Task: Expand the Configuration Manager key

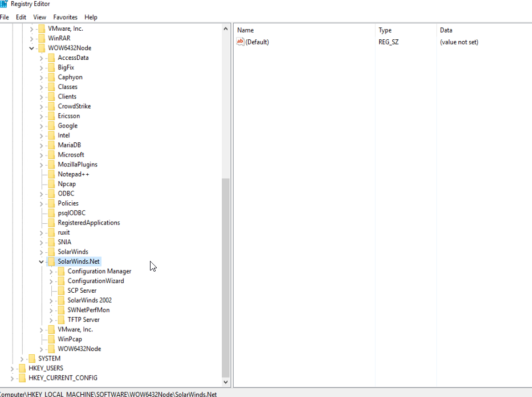Action: pyautogui.click(x=51, y=272)
